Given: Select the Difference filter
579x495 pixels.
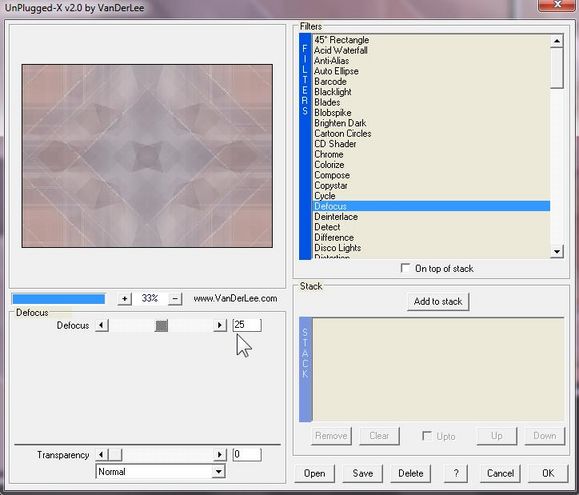Looking at the screenshot, I should [x=431, y=237].
